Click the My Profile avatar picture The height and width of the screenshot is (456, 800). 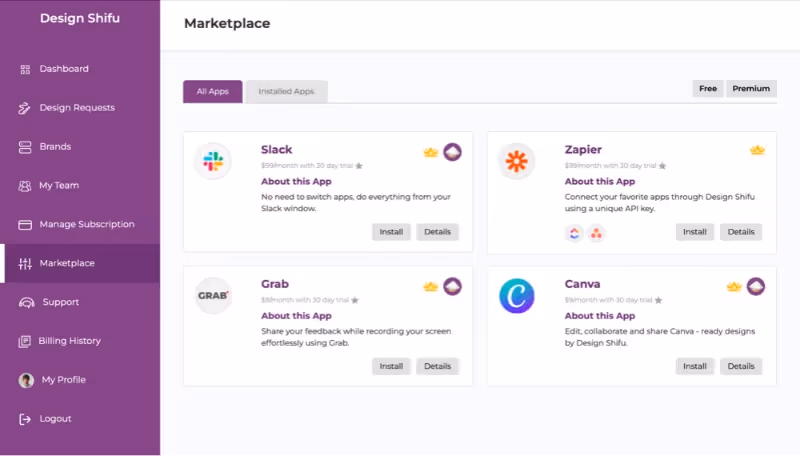[x=26, y=380]
